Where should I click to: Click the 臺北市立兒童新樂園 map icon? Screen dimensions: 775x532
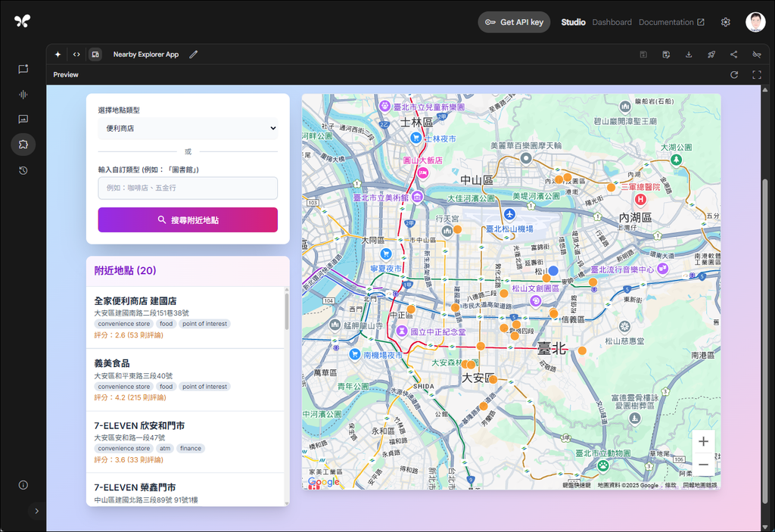point(384,106)
